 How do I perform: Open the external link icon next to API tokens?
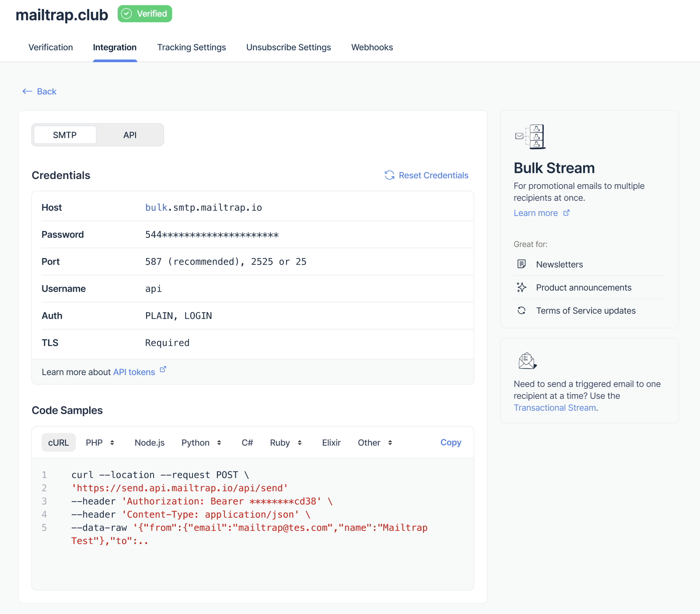[163, 369]
